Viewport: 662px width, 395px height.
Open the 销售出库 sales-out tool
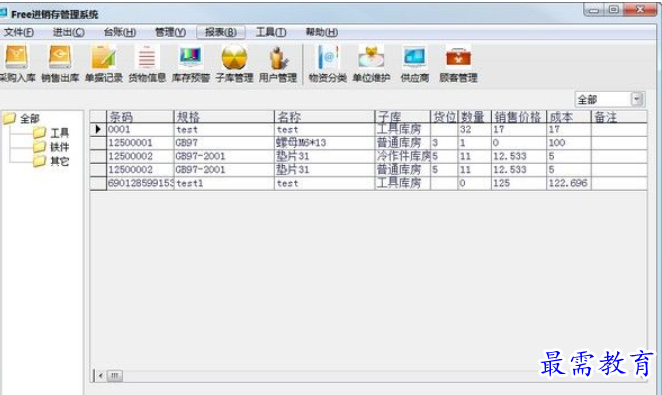[x=60, y=64]
